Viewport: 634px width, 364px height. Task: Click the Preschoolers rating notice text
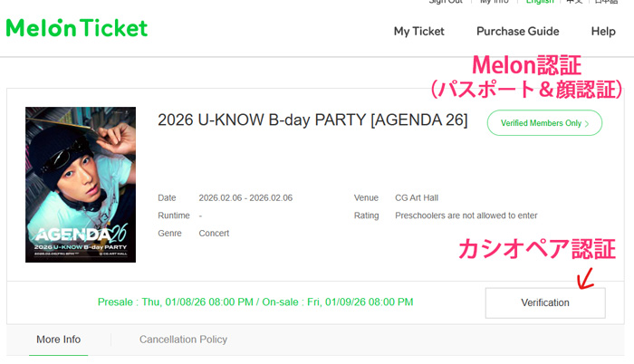point(466,216)
